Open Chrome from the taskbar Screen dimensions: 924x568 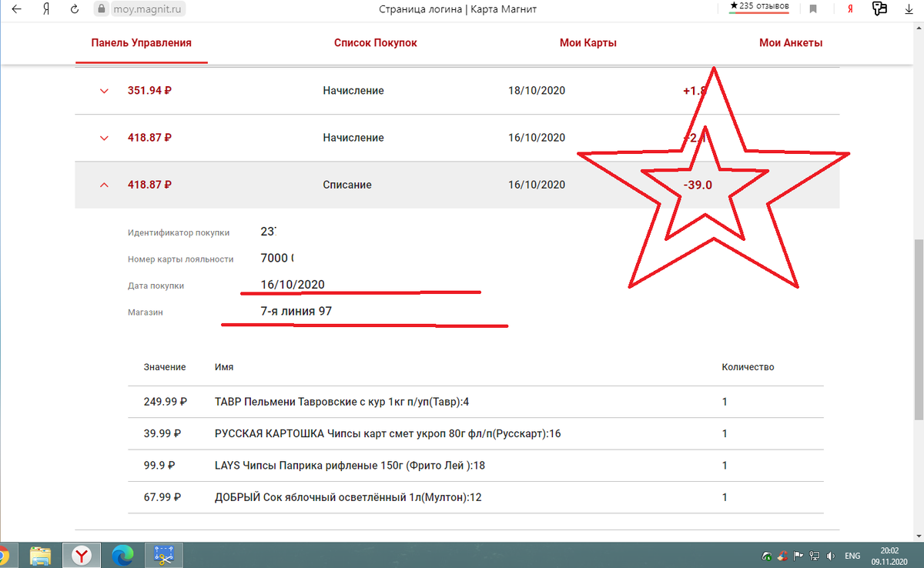(4, 554)
